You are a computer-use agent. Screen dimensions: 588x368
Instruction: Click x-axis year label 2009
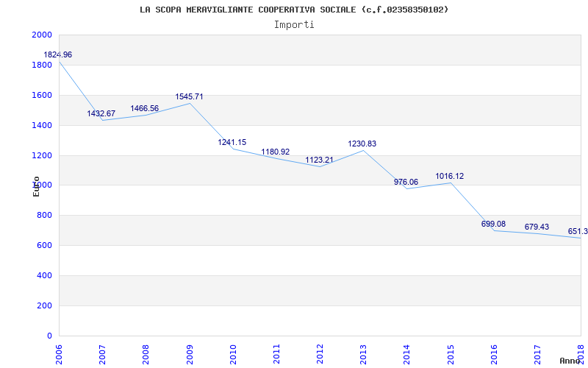pos(190,355)
